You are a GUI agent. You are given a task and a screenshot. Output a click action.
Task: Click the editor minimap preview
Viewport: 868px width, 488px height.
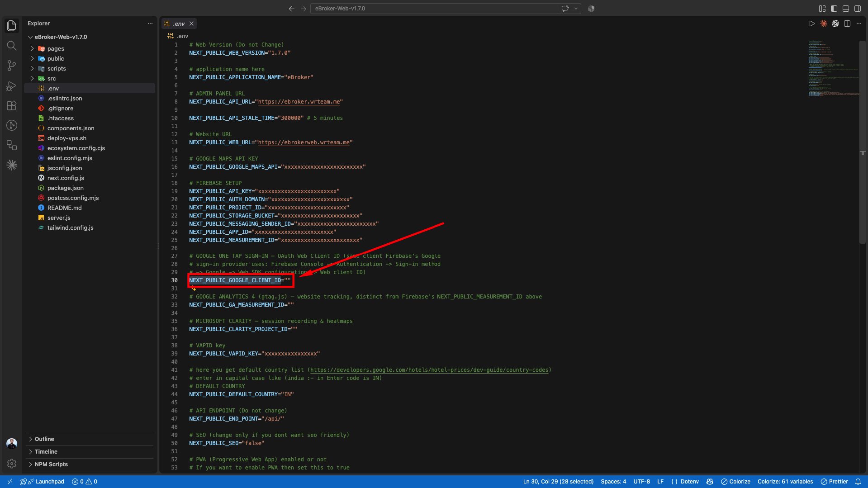pyautogui.click(x=833, y=68)
